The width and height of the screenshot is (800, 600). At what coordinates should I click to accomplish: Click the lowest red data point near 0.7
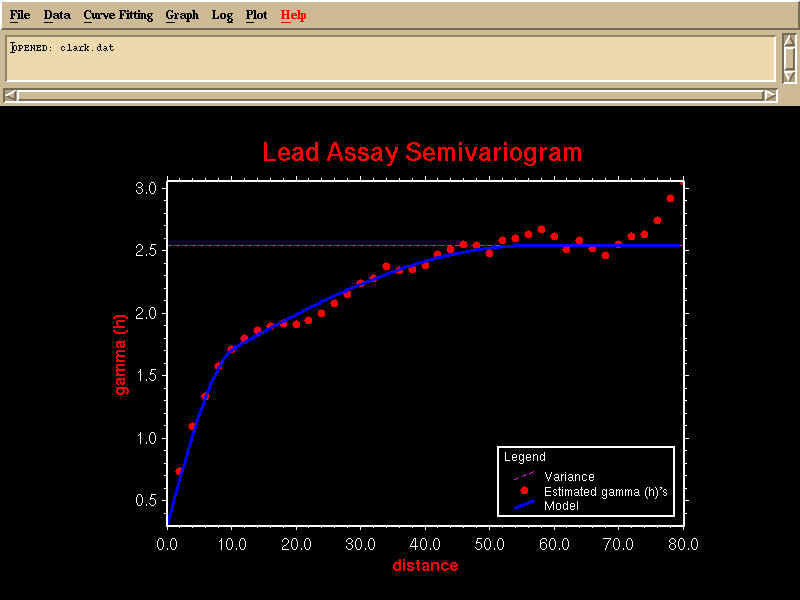(x=179, y=471)
